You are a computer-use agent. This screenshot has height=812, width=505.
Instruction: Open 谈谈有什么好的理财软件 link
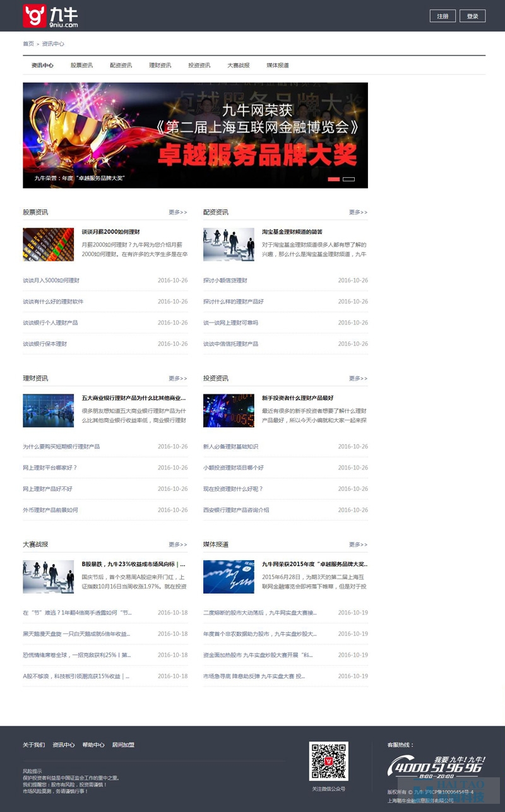click(53, 302)
